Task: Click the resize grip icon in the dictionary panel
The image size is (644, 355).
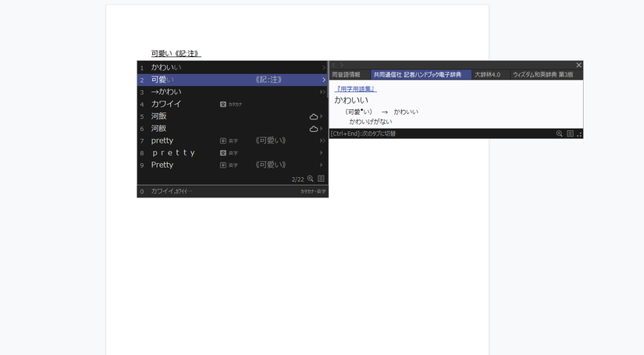Action: pos(579,134)
